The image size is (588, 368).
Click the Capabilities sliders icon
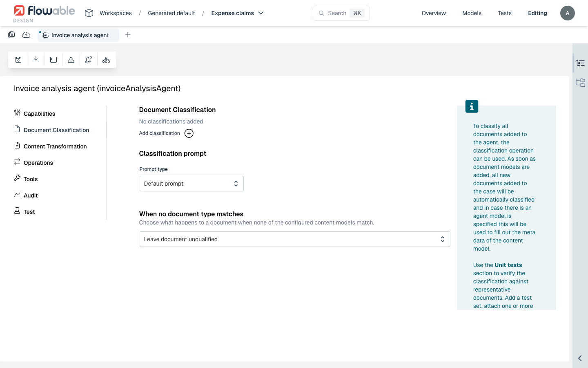click(17, 112)
